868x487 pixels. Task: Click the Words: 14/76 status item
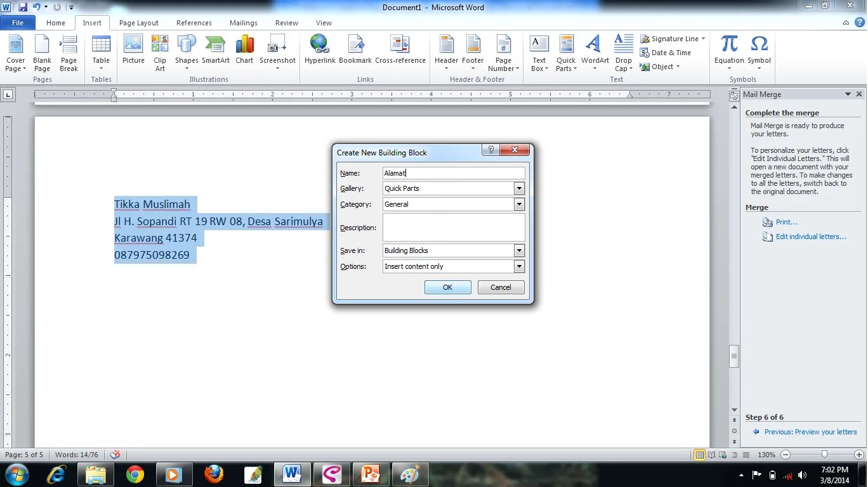point(77,455)
